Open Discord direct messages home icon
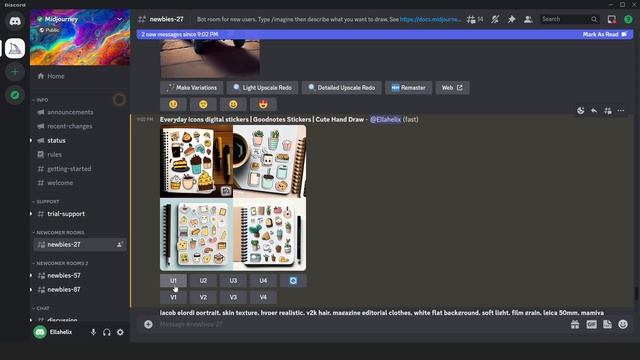 pyautogui.click(x=15, y=21)
